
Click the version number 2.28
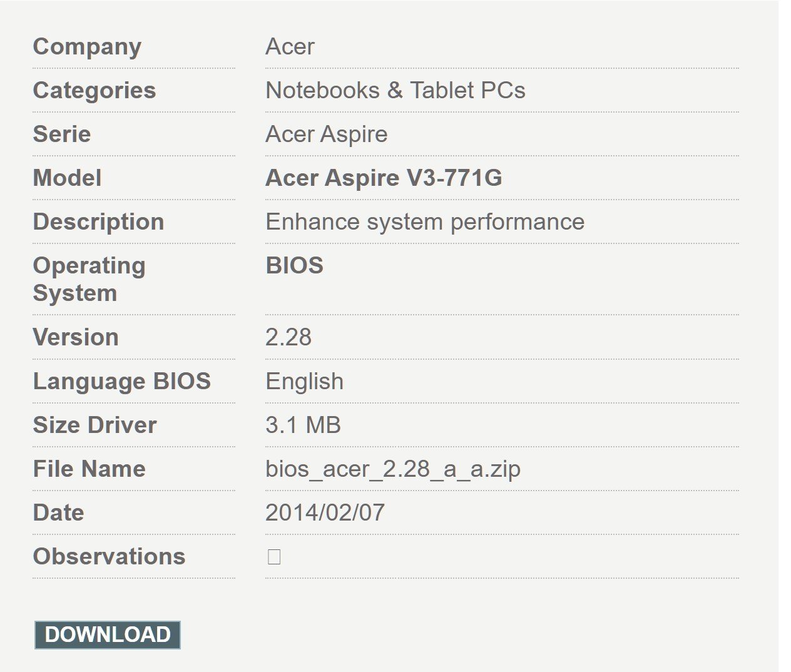click(288, 337)
